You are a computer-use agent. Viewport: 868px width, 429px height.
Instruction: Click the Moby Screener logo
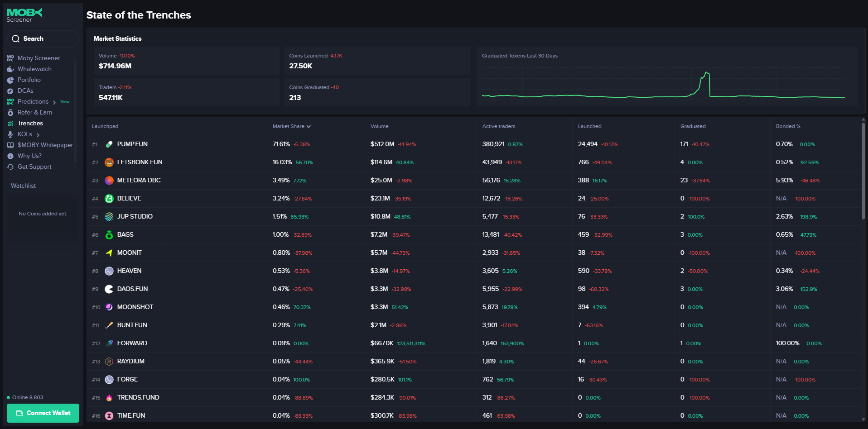click(24, 15)
